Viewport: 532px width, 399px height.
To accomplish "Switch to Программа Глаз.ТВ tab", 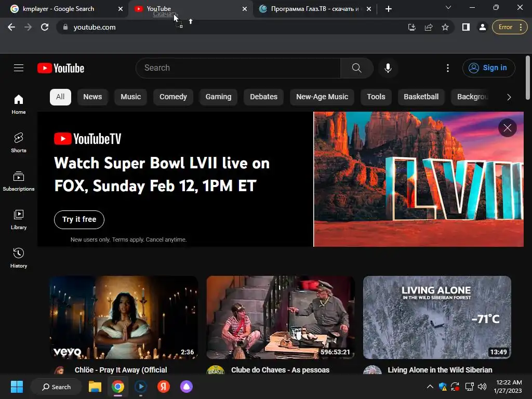I will click(x=315, y=9).
